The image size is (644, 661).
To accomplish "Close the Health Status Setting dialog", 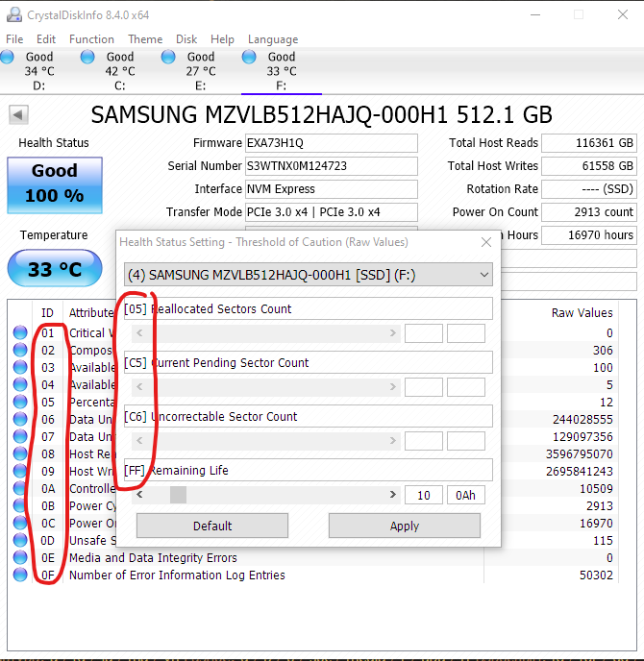I will pyautogui.click(x=486, y=242).
